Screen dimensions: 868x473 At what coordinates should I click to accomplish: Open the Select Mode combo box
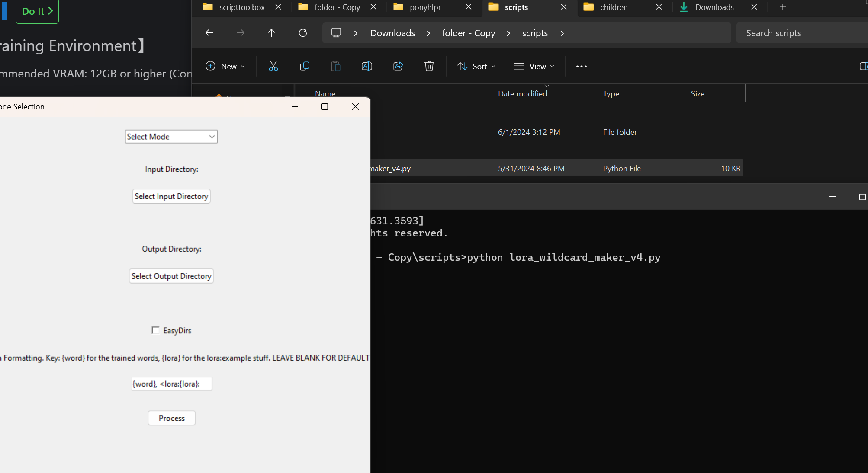[x=171, y=137]
